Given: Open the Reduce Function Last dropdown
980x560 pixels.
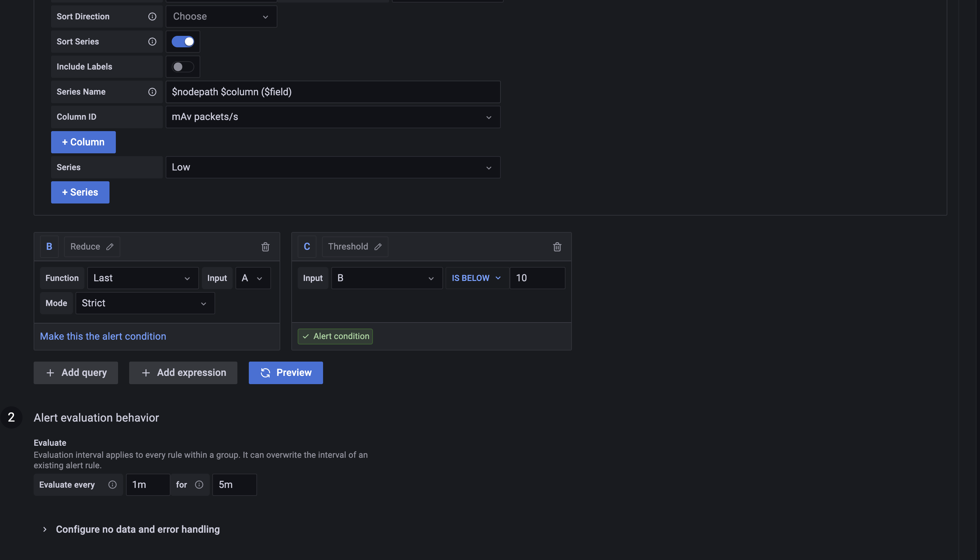Looking at the screenshot, I should click(142, 278).
